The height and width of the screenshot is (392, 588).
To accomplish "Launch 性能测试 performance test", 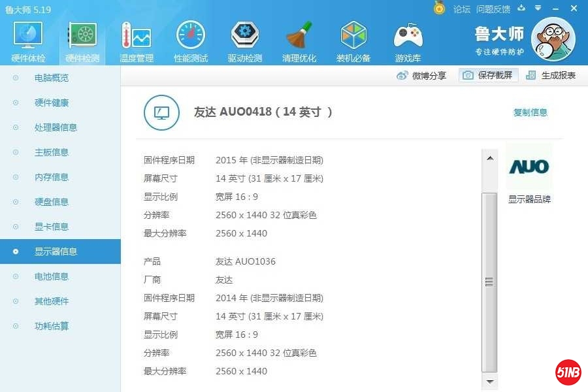I will [191, 41].
